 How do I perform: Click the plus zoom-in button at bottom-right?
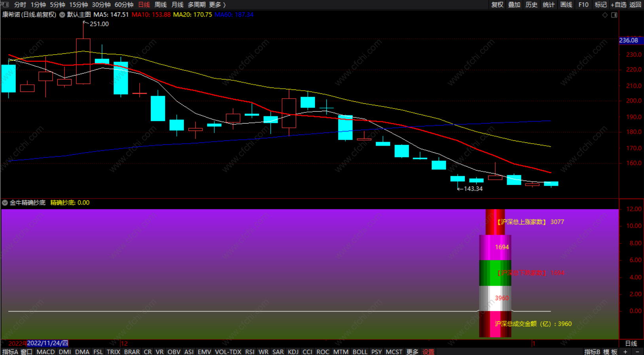click(625, 351)
